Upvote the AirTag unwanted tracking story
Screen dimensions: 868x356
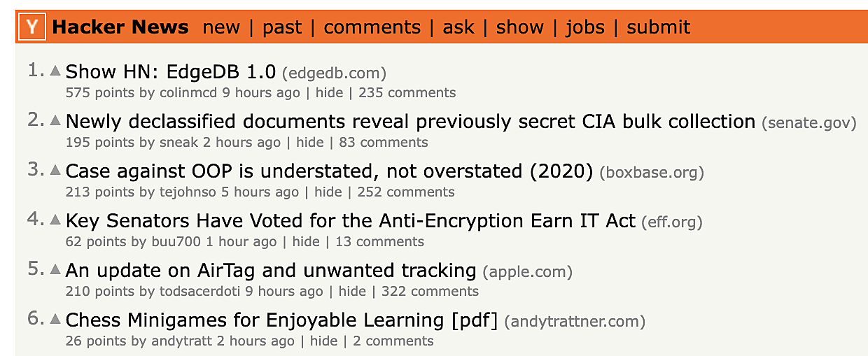(55, 269)
